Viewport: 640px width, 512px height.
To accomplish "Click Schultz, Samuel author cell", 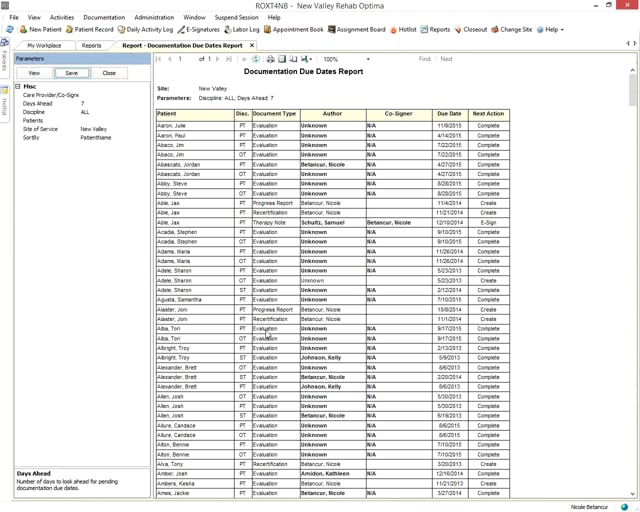I will click(333, 223).
